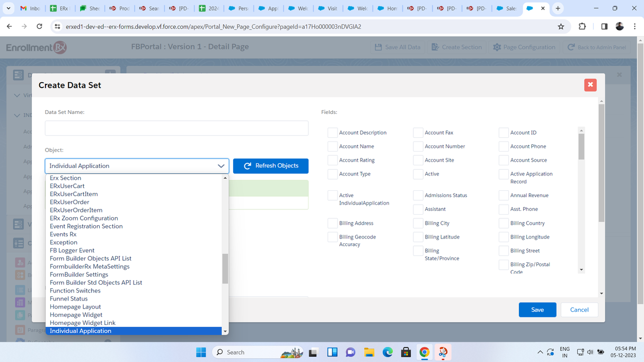Open the Windows Start menu
644x362 pixels.
201,352
